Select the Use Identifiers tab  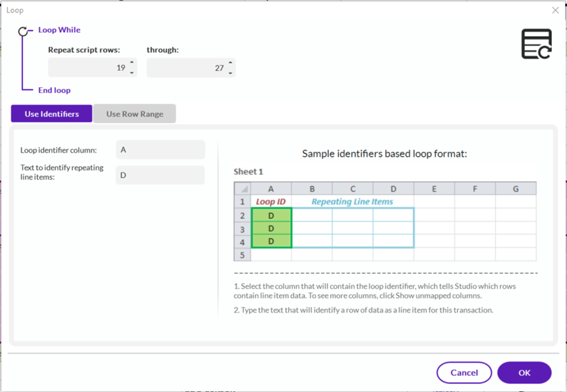[52, 114]
